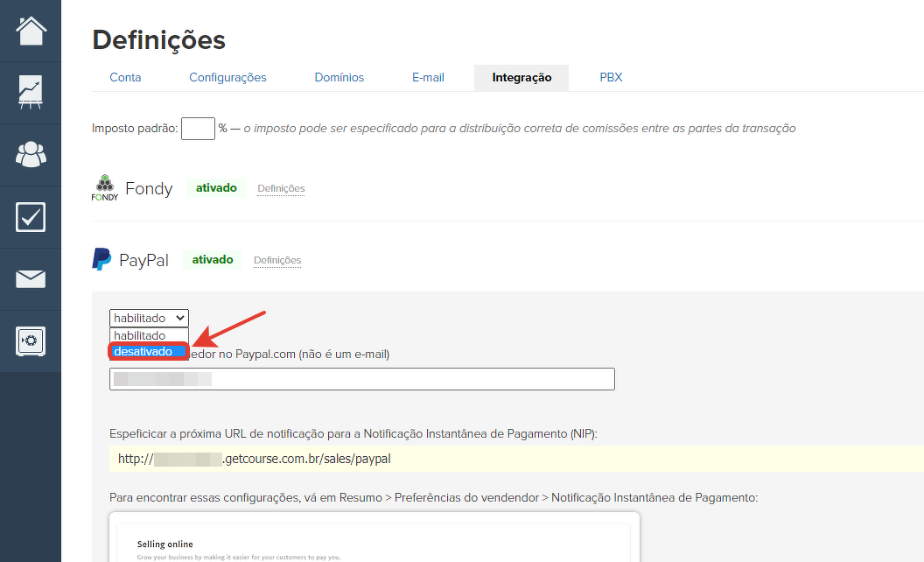Screen dimensions: 924x562
Task: Open the analytics chart sidebar icon
Action: click(31, 93)
